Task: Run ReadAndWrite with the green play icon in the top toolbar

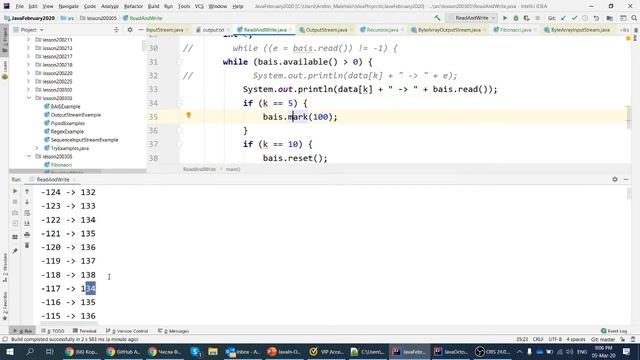Action: [x=505, y=18]
